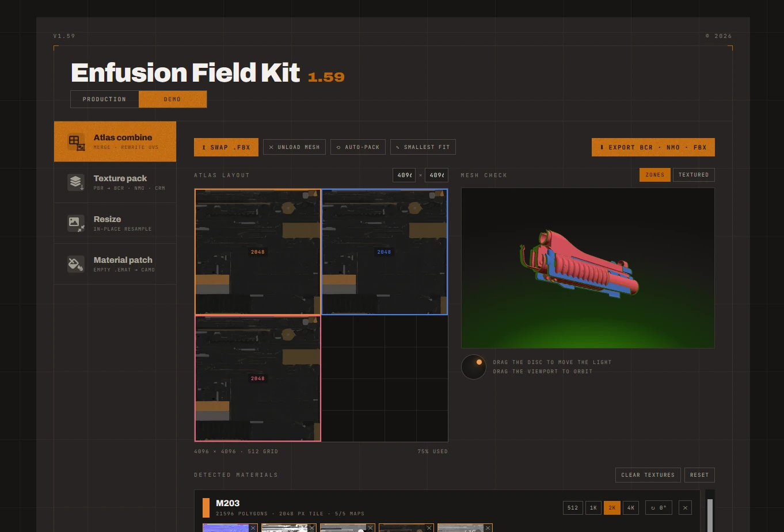Click the Reset button

(699, 475)
